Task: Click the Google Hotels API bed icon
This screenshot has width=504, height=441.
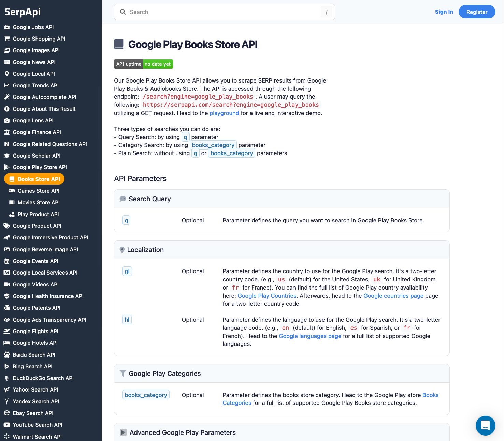Action: coord(7,343)
